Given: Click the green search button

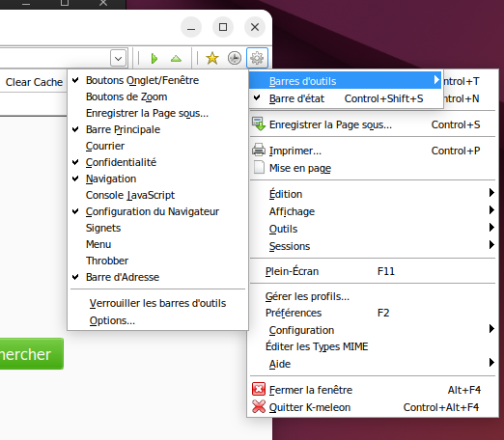Looking at the screenshot, I should click(32, 354).
